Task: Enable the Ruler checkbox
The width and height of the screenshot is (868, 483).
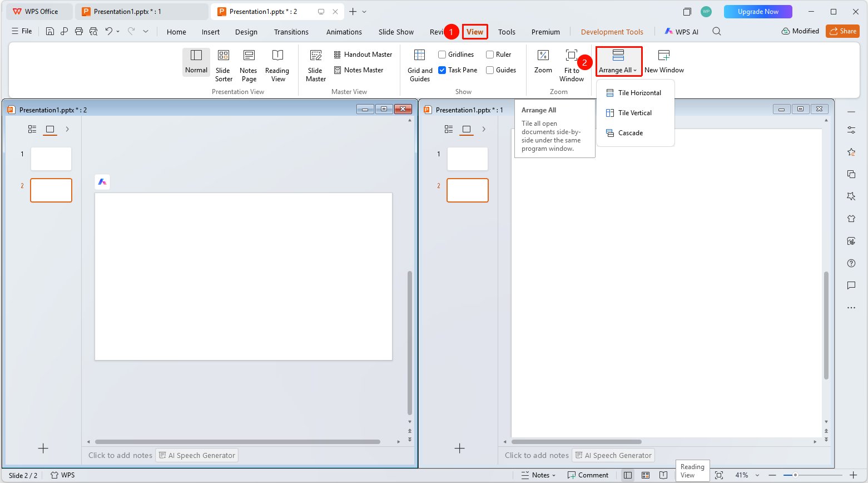Action: [x=490, y=55]
